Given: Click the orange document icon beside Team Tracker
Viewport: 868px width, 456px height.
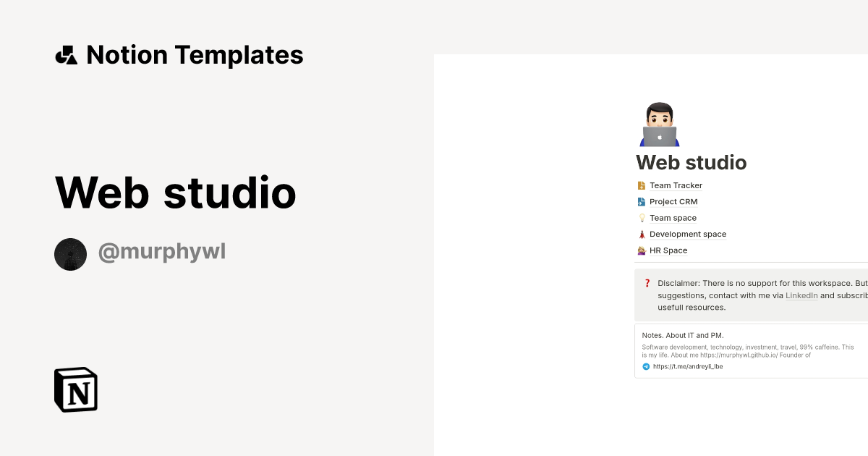Looking at the screenshot, I should 641,185.
